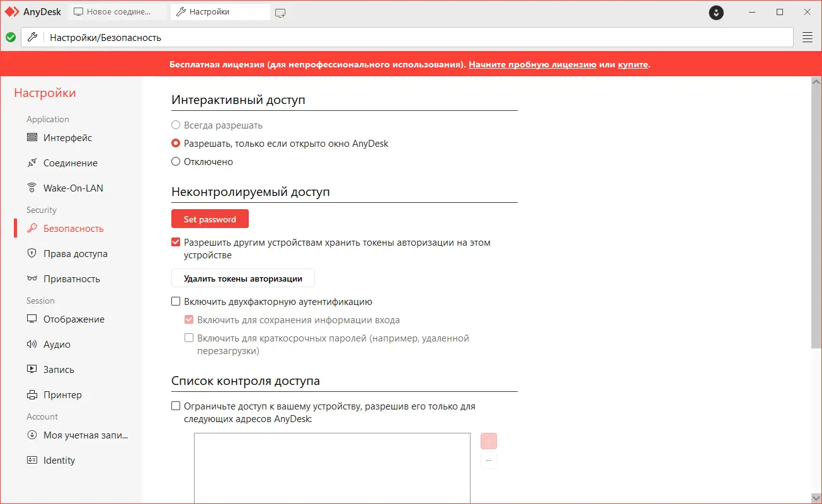Select the Отключено radio option
This screenshot has height=504, width=822.
coord(176,162)
